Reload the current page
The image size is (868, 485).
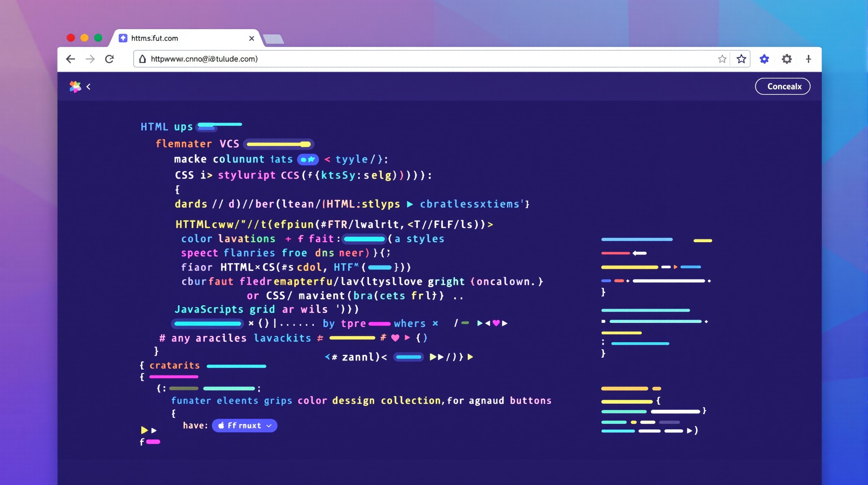pos(109,59)
